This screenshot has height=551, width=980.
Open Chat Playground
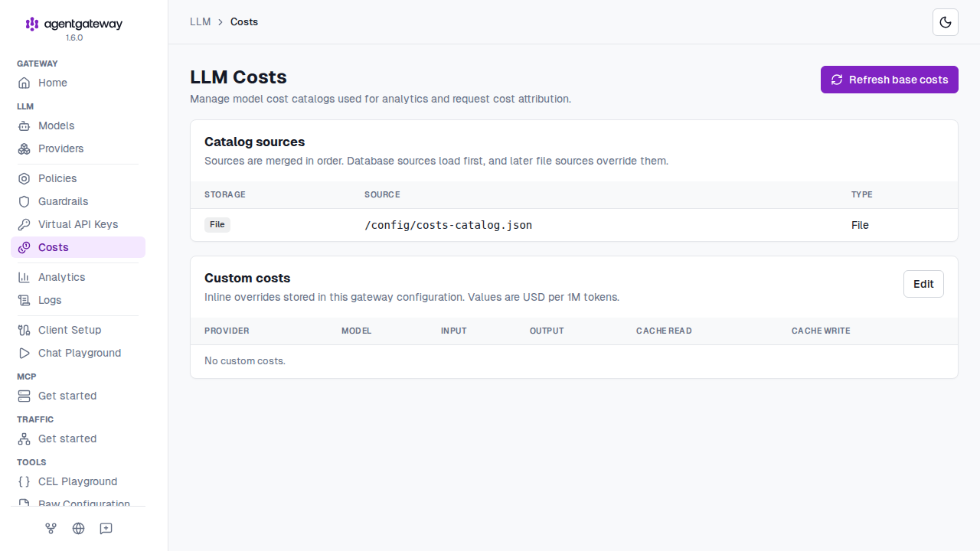tap(78, 353)
